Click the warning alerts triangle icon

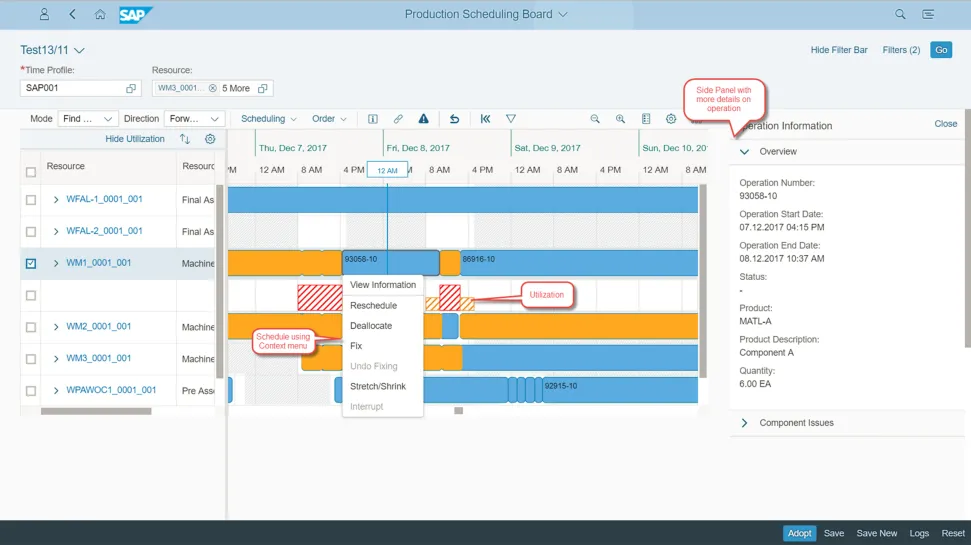[x=424, y=119]
